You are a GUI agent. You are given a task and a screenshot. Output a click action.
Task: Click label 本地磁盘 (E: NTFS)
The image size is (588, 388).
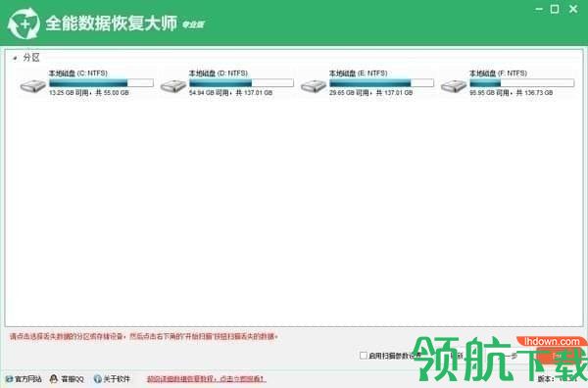(359, 73)
